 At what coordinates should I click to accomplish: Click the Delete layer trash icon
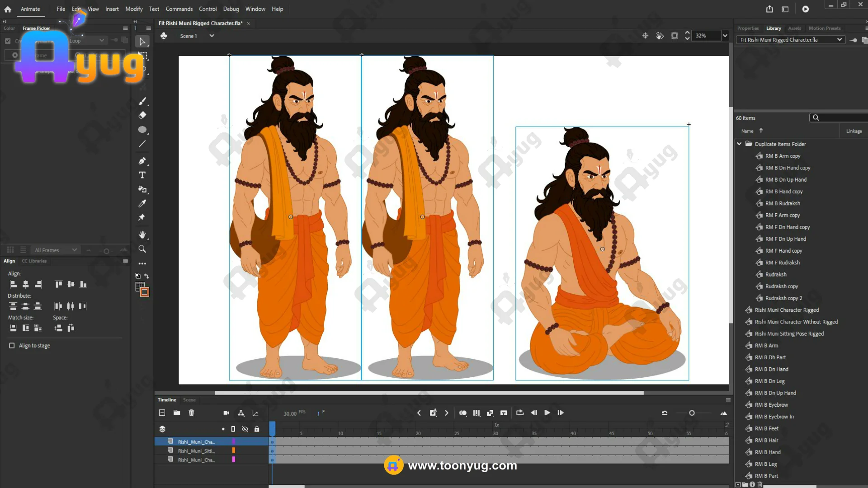191,413
